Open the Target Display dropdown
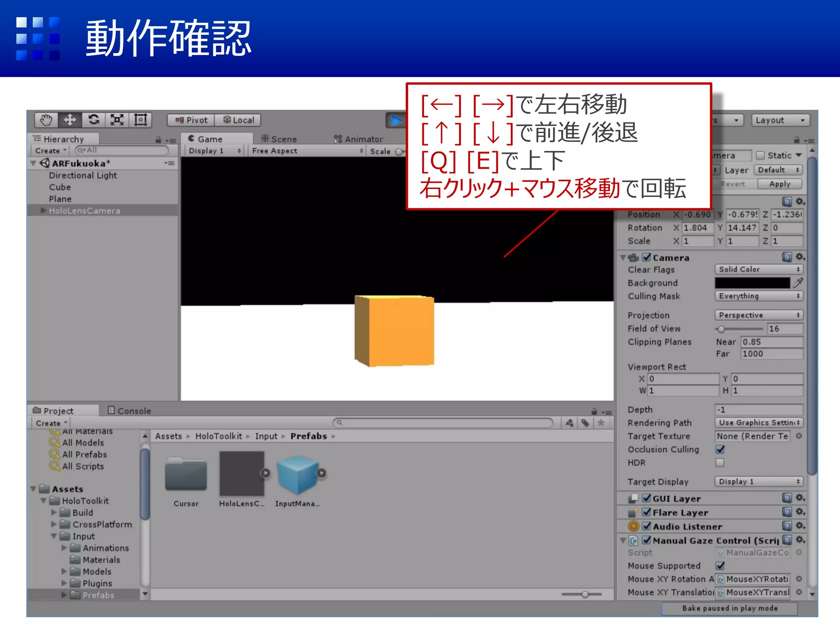The image size is (840, 630). [x=758, y=482]
